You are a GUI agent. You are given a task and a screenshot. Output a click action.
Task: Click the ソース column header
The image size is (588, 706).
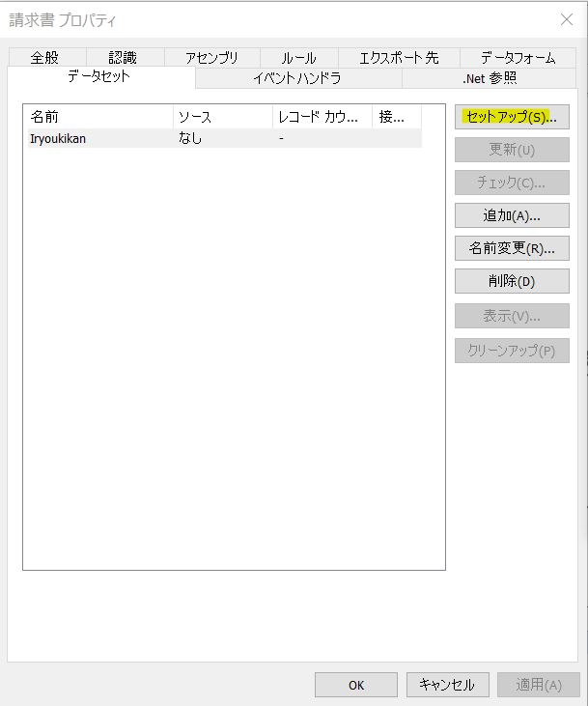(223, 117)
